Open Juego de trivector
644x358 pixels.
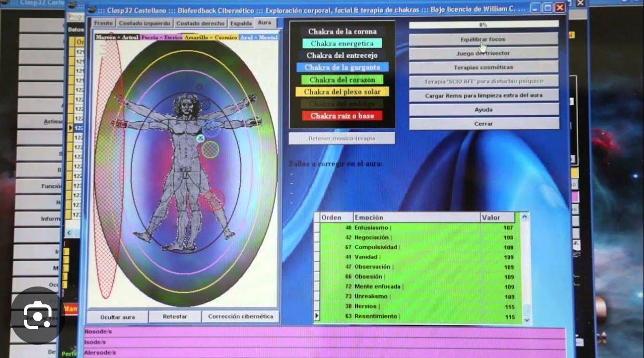484,53
